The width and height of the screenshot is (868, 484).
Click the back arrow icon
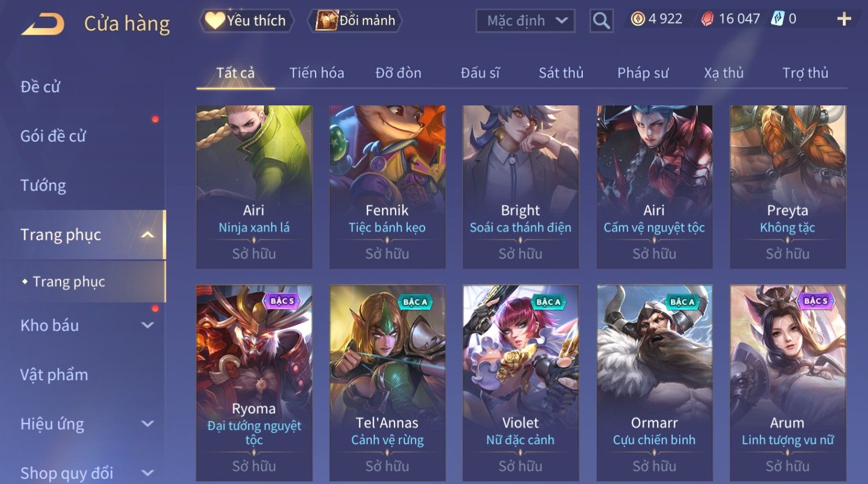43,24
